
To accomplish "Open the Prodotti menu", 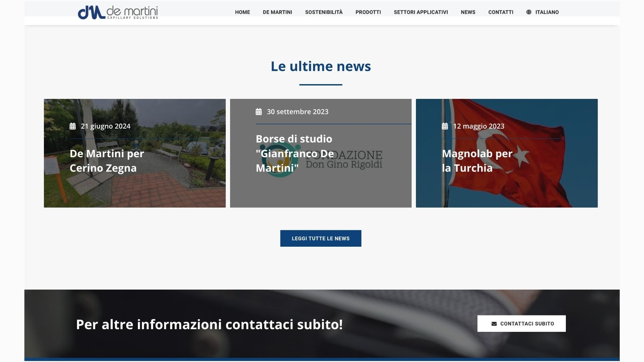I will point(368,12).
